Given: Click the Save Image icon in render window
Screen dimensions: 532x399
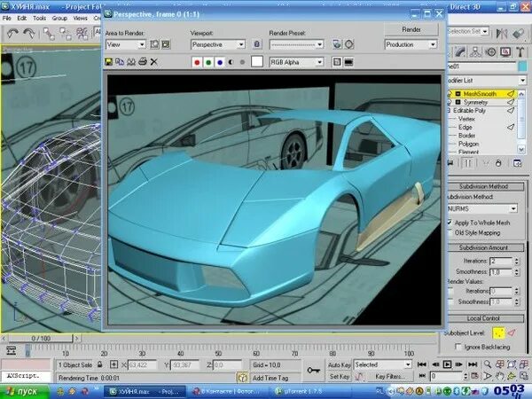Looking at the screenshot, I should (x=108, y=62).
